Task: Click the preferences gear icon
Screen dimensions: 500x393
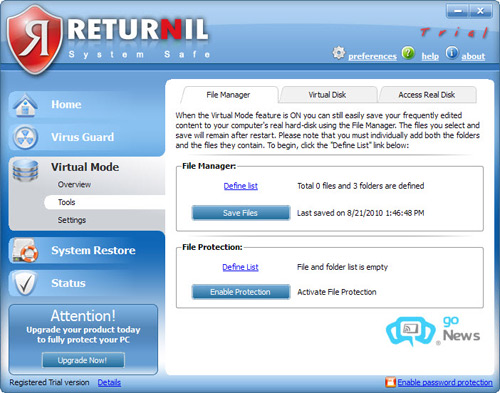Action: (x=338, y=53)
